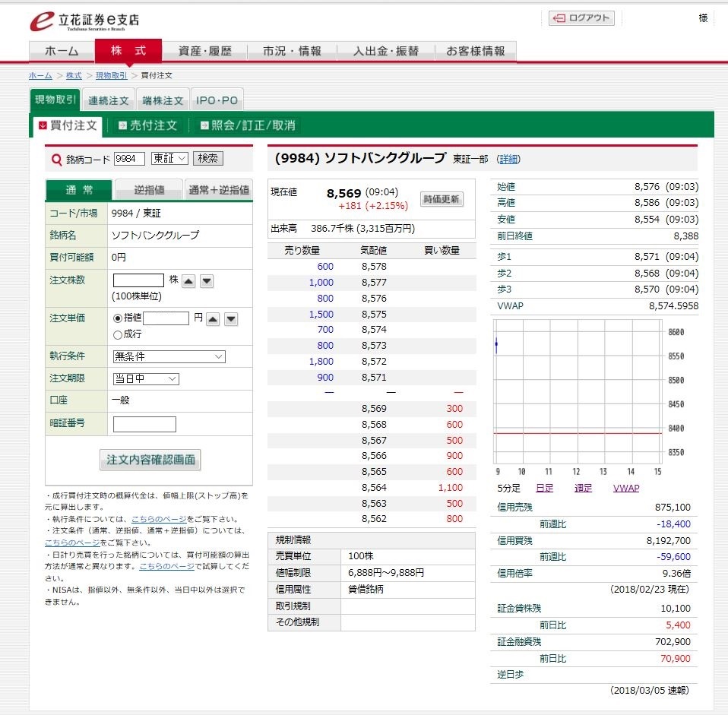Open the こちらのページ link for 日計り売買
This screenshot has width=728, height=715.
click(167, 566)
